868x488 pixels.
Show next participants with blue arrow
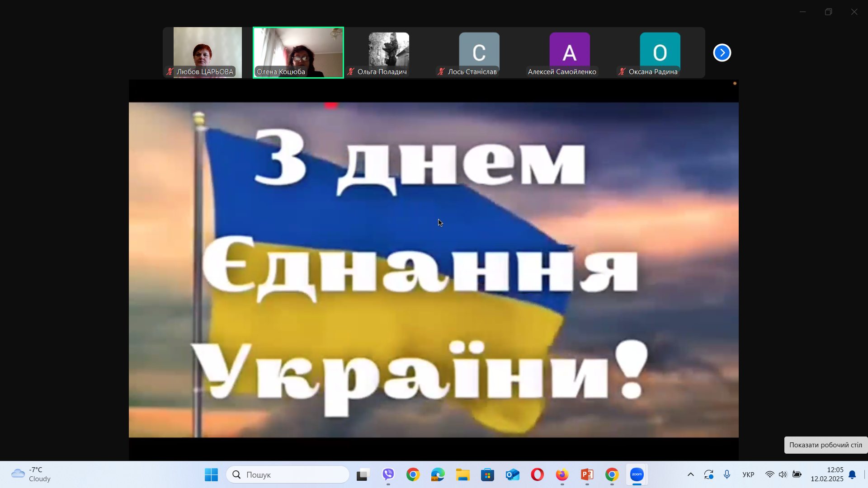point(722,53)
